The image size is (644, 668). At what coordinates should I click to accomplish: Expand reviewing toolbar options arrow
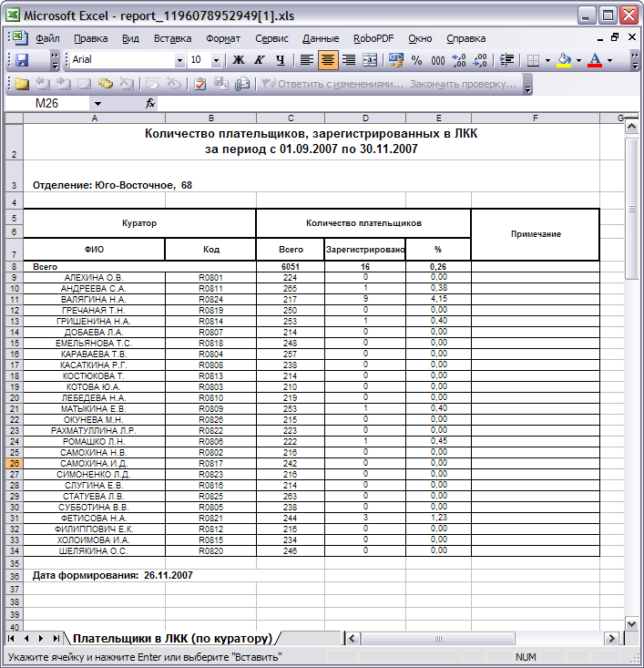click(528, 85)
